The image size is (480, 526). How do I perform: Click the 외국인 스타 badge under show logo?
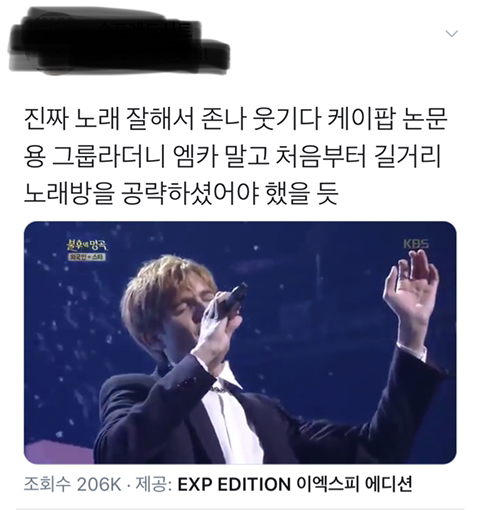87,257
